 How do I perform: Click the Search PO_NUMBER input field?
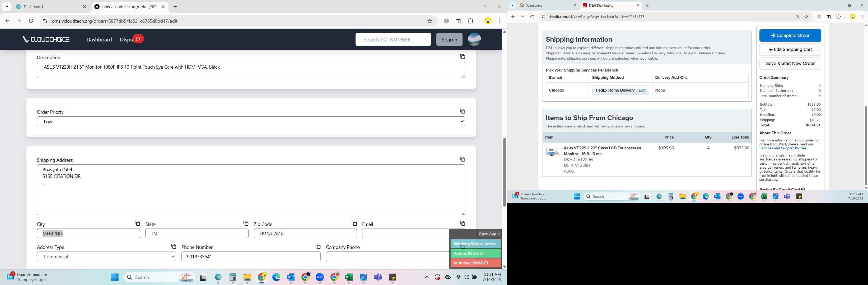[x=393, y=39]
